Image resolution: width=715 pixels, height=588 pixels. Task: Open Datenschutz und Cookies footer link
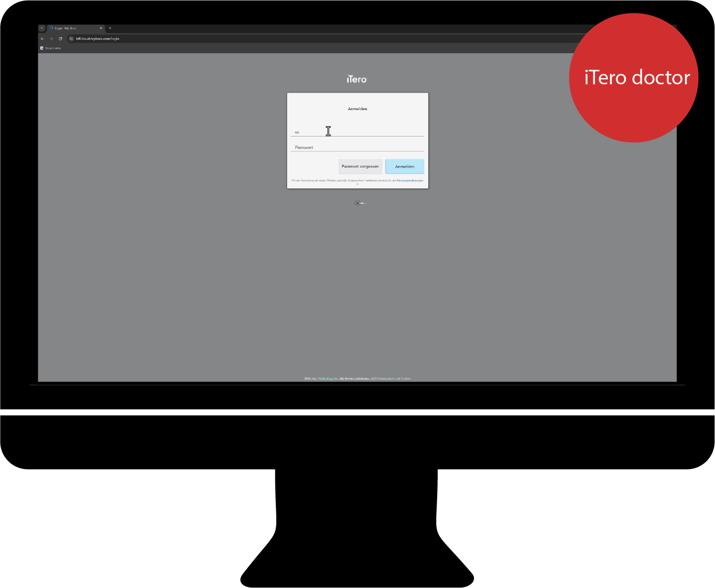pos(395,379)
